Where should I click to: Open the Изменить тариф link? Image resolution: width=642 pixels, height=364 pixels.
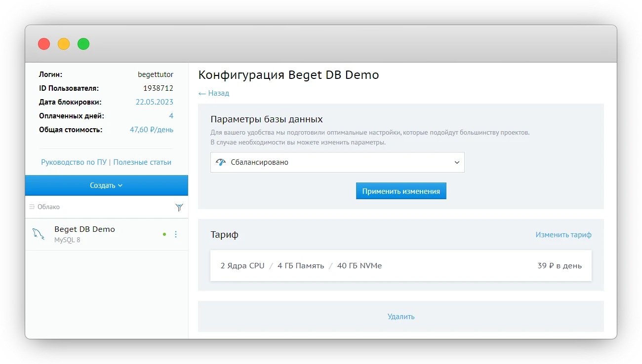[x=563, y=235]
